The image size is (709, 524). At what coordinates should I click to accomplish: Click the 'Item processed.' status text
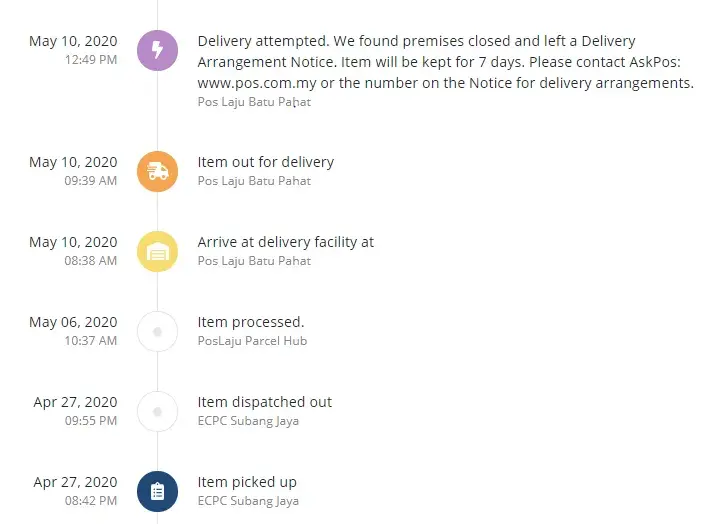click(x=250, y=322)
